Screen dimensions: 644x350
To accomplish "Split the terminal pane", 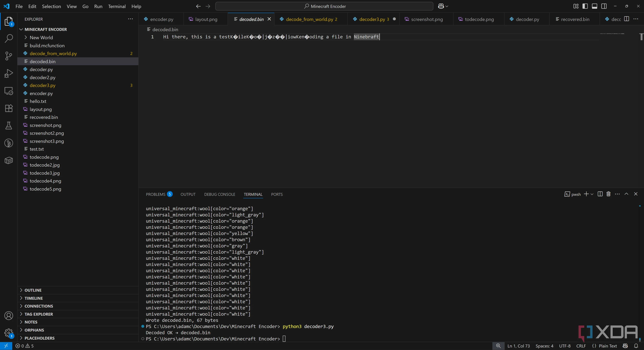I will coord(600,194).
